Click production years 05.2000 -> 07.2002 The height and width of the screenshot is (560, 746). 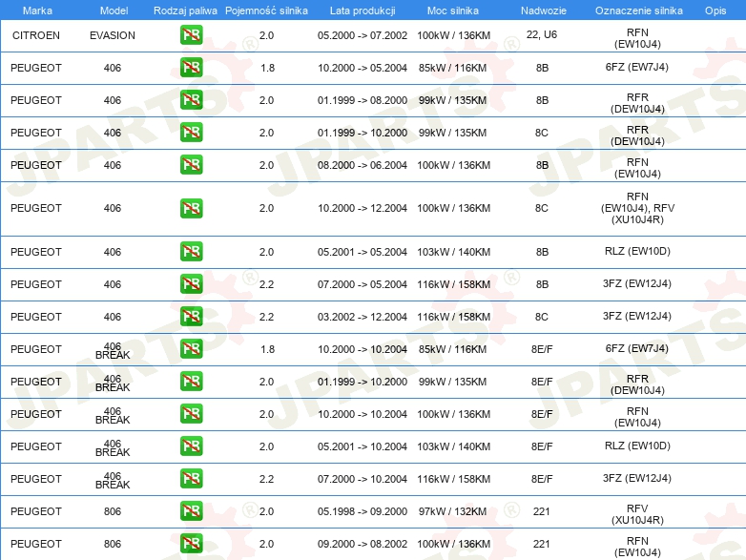coord(363,35)
